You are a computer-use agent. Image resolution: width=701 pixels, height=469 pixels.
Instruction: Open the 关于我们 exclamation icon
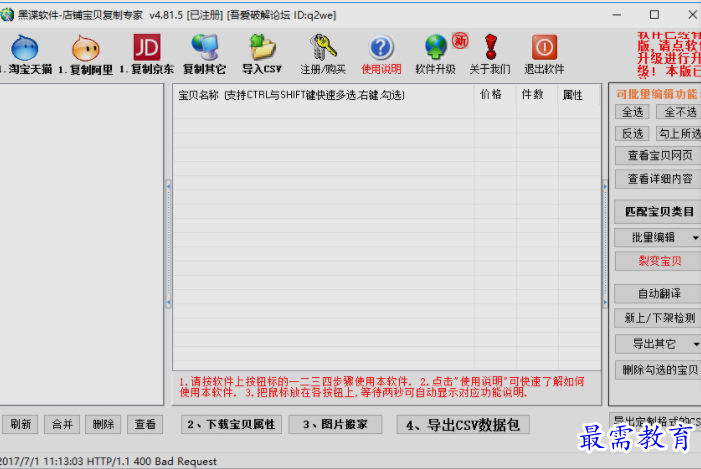click(490, 47)
